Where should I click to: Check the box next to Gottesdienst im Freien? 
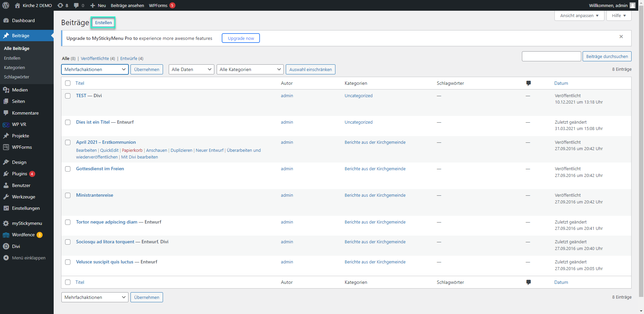pos(68,169)
